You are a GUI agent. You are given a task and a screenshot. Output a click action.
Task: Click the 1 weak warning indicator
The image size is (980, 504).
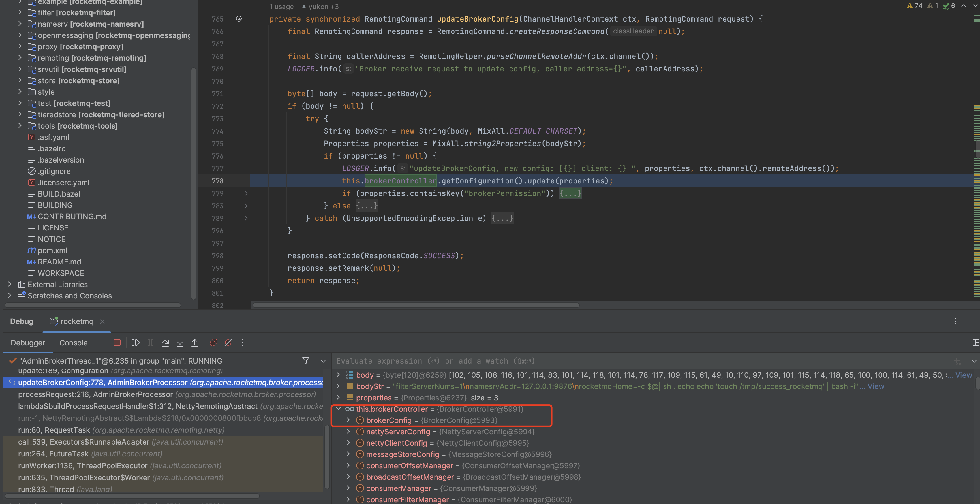tap(933, 6)
